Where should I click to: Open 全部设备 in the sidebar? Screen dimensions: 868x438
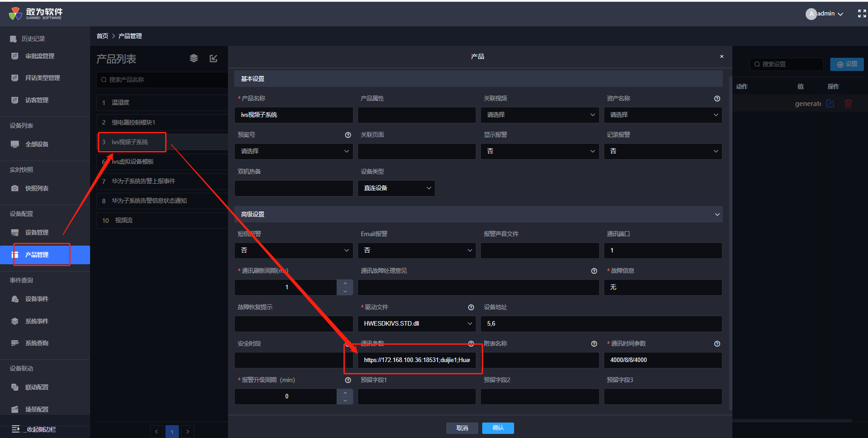tap(37, 144)
